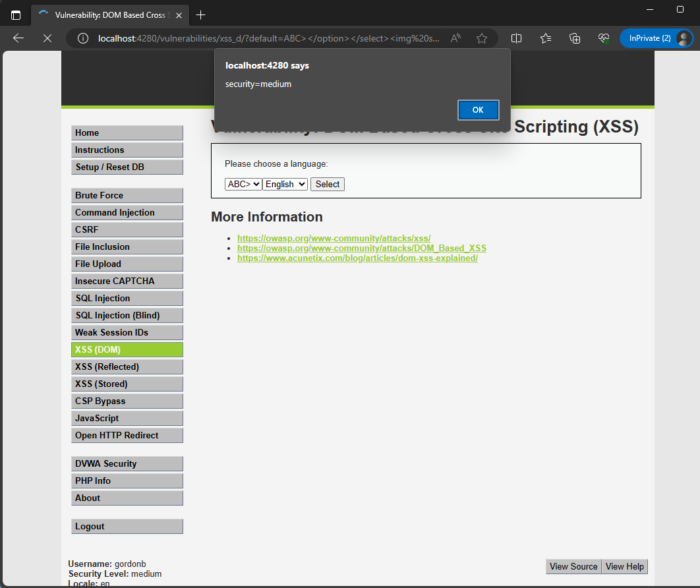Open the Collections icon

pos(575,38)
